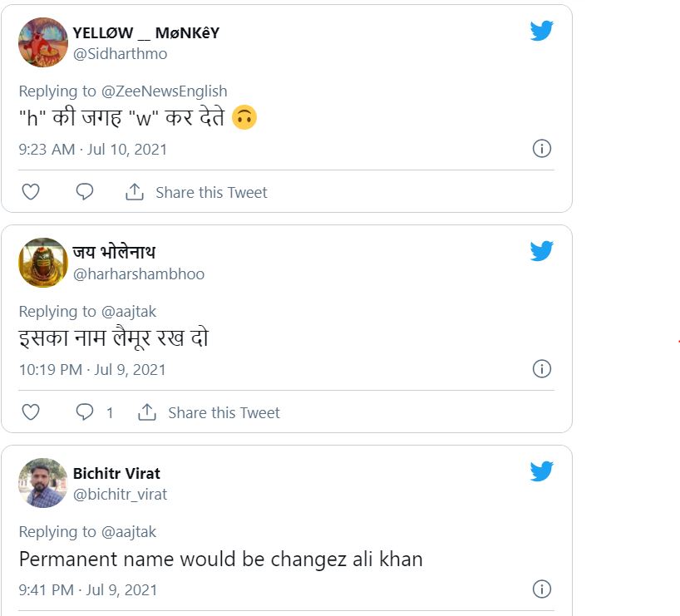Share this Tweet from @harharshambhoo

[209, 412]
